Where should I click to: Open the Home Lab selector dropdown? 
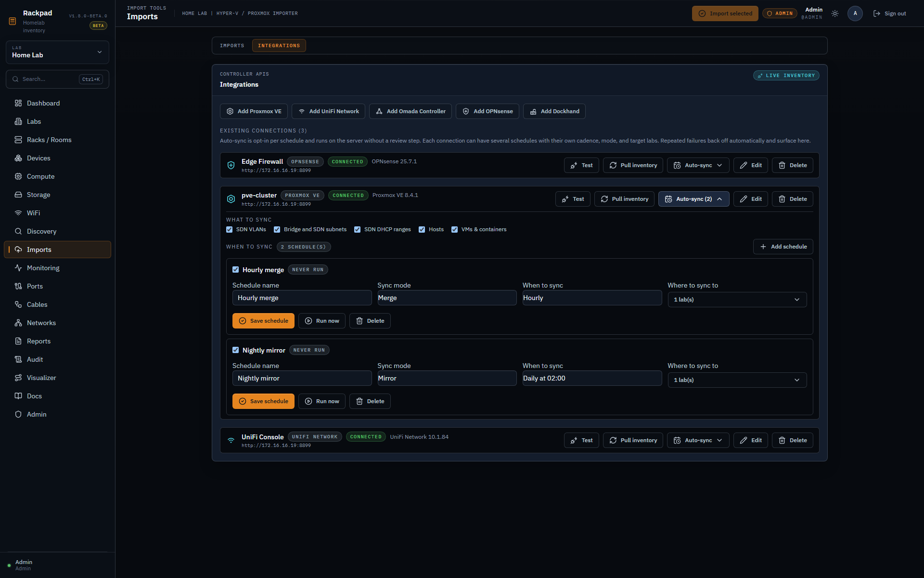[57, 52]
